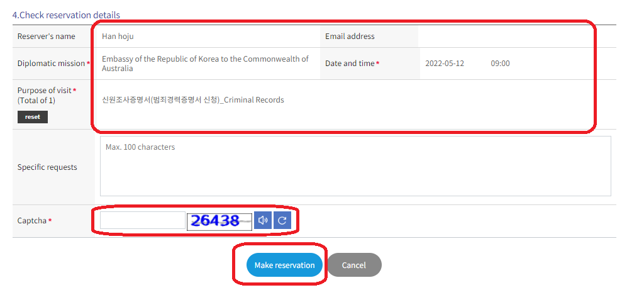Click the captcha image showing 26438

219,221
